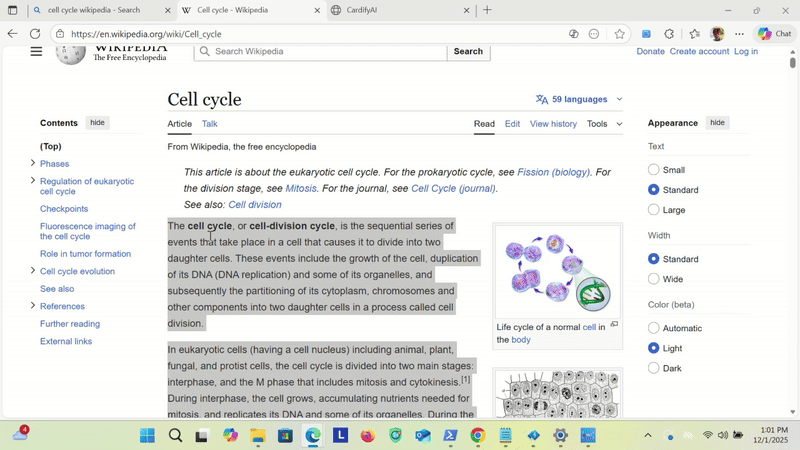The image size is (800, 450).
Task: Select Wide width option
Action: pyautogui.click(x=654, y=279)
